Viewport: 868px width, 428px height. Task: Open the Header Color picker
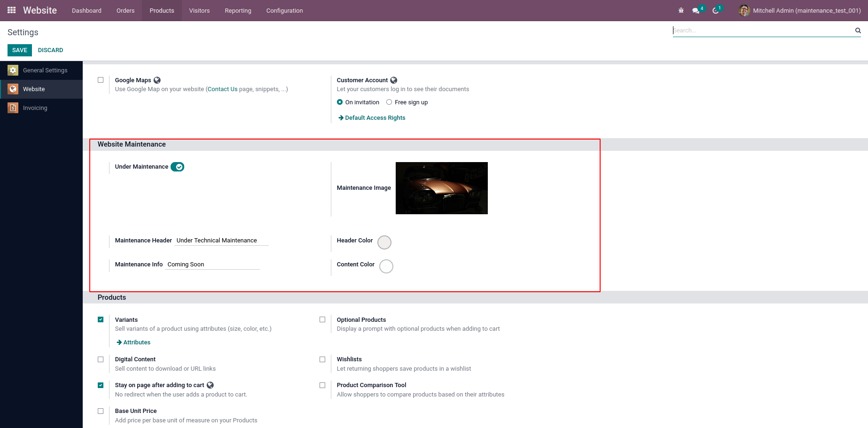pos(384,242)
